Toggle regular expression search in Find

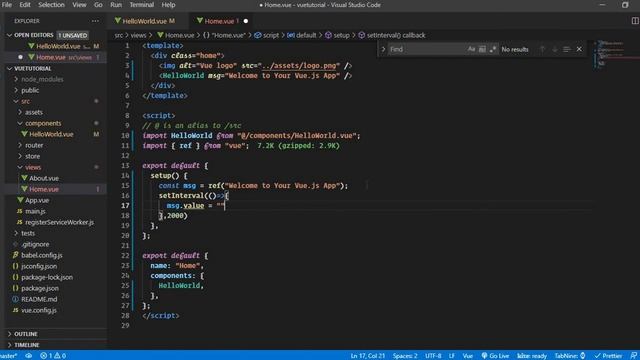pos(493,49)
